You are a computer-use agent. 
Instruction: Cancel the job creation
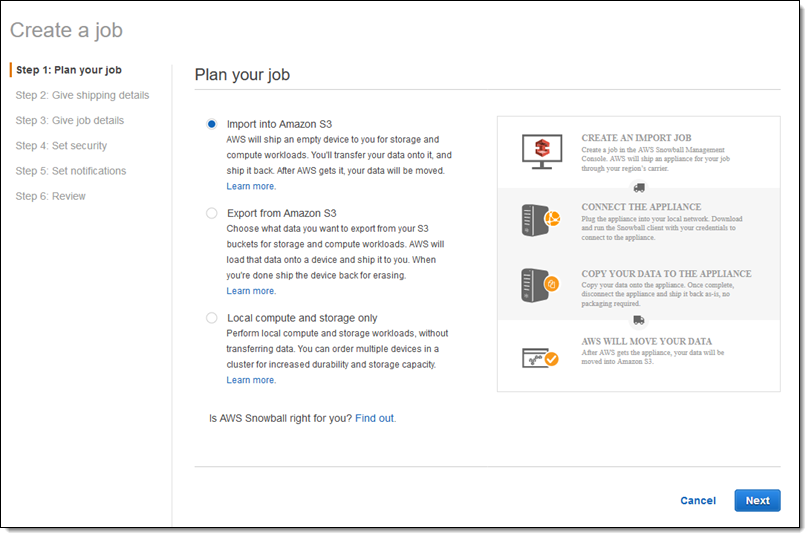pos(698,501)
